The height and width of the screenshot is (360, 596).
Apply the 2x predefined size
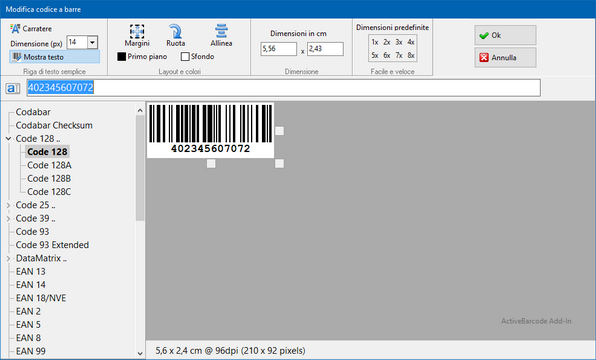[x=387, y=42]
